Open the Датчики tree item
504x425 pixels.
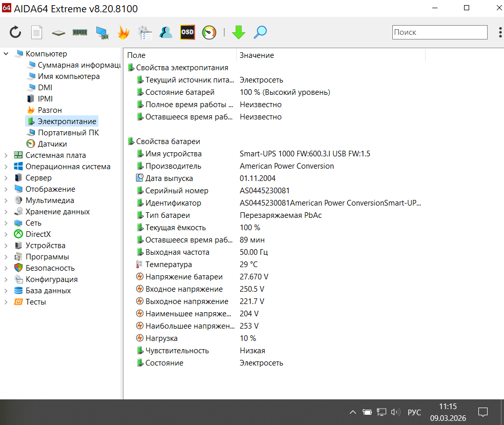(x=52, y=144)
